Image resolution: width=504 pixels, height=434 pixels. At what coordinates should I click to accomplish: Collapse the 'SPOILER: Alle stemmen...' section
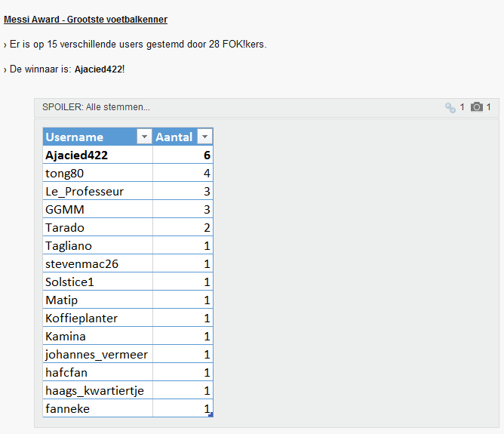(96, 107)
